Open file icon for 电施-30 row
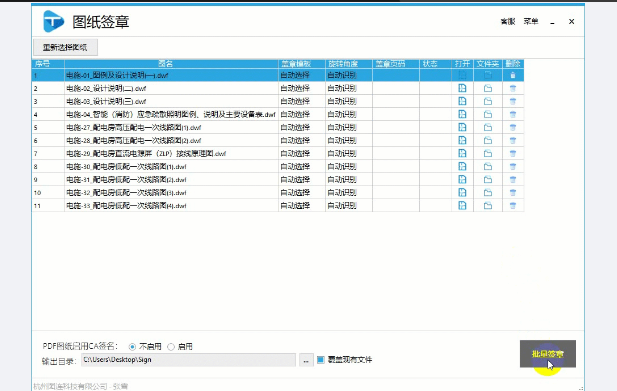 click(462, 166)
